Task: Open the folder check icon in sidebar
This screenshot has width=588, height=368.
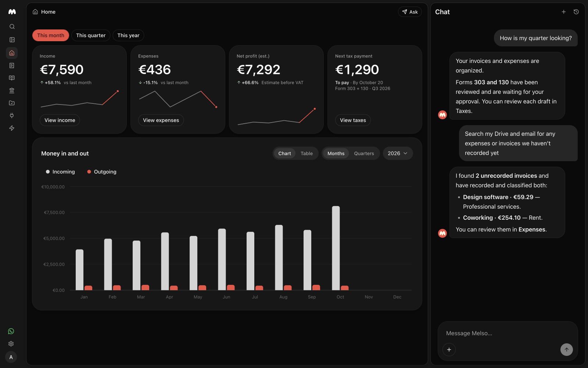Action: click(x=12, y=103)
